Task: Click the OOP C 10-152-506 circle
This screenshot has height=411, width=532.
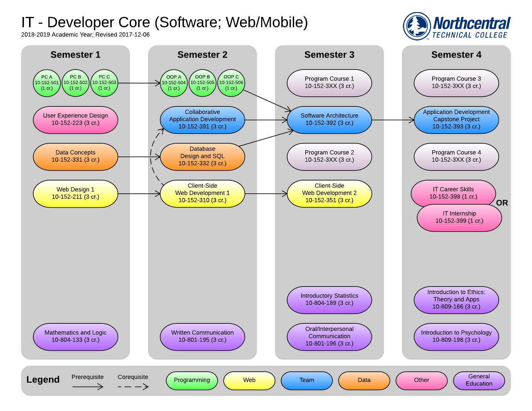Action: tap(231, 83)
